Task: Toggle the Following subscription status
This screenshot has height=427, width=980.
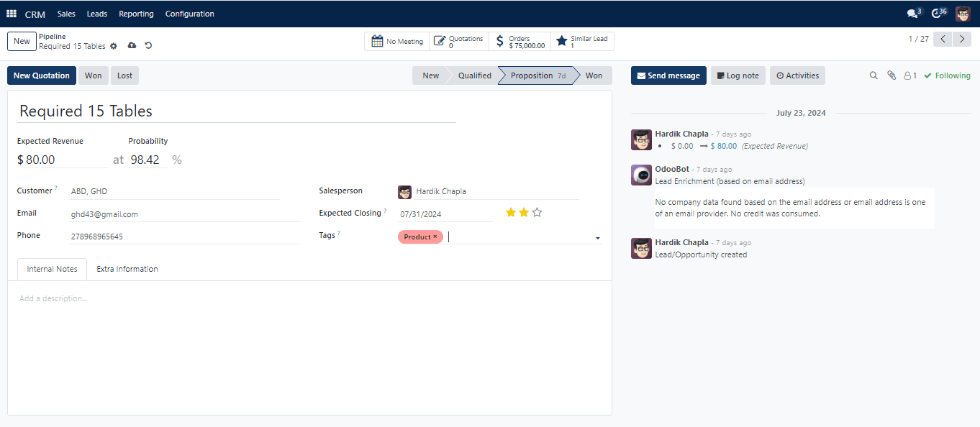Action: click(x=947, y=75)
